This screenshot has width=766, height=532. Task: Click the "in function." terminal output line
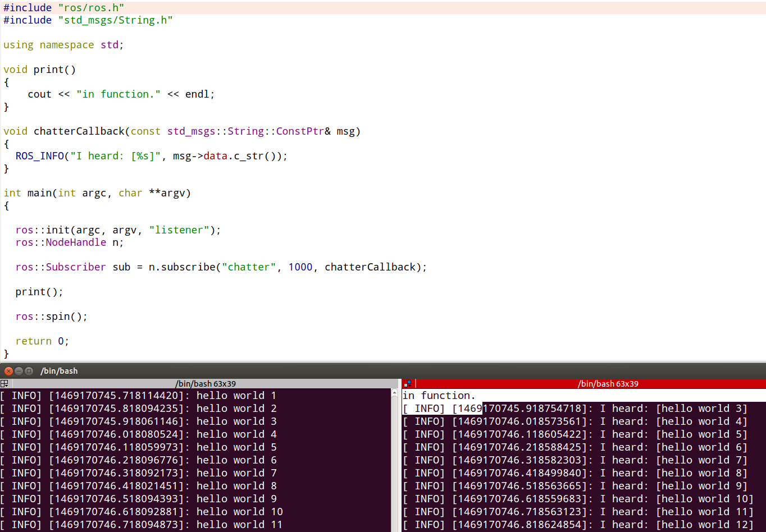tap(439, 396)
